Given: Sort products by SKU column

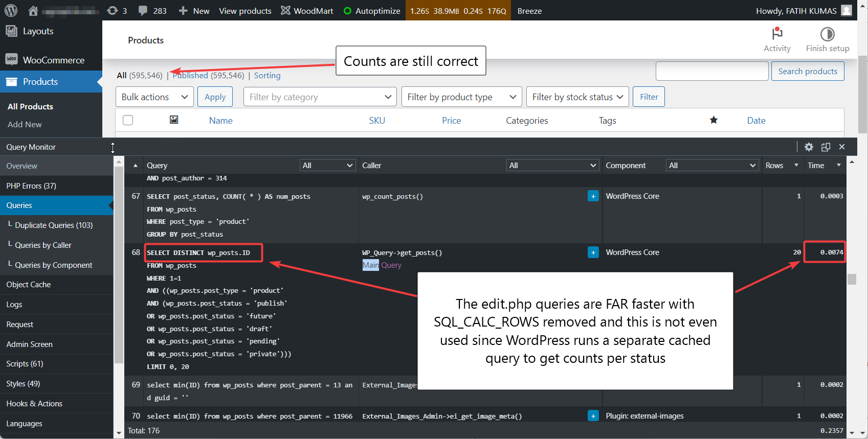Looking at the screenshot, I should tap(377, 121).
